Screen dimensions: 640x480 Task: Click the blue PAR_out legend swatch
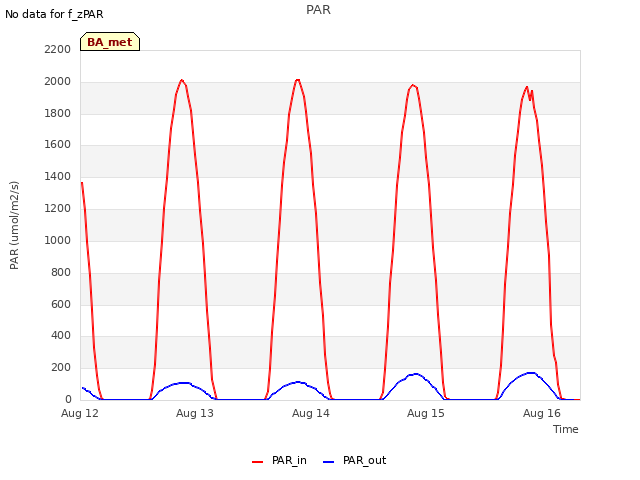coord(329,462)
